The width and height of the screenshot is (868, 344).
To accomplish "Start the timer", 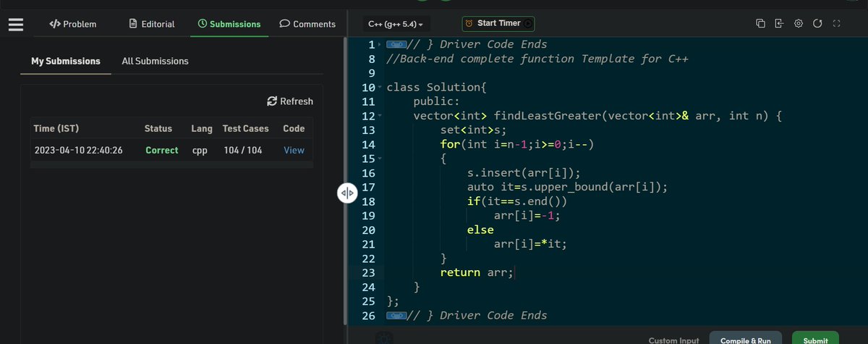I will (499, 24).
